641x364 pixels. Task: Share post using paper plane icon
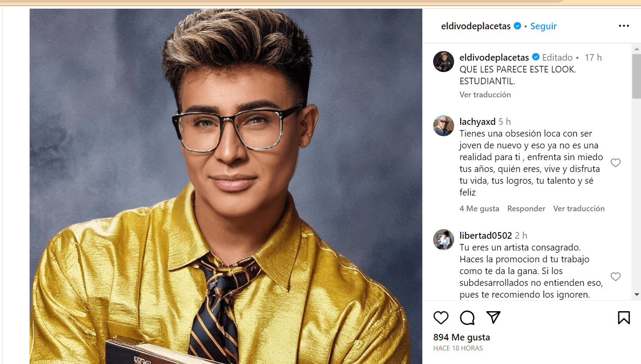point(493,317)
